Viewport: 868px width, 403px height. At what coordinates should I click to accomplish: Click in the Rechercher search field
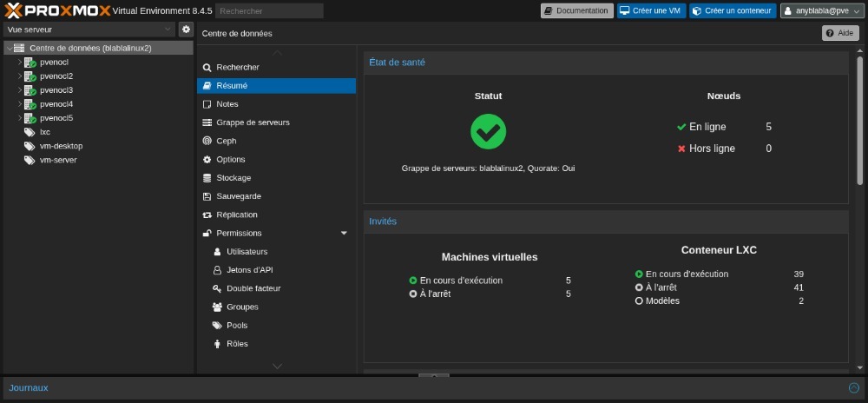269,11
